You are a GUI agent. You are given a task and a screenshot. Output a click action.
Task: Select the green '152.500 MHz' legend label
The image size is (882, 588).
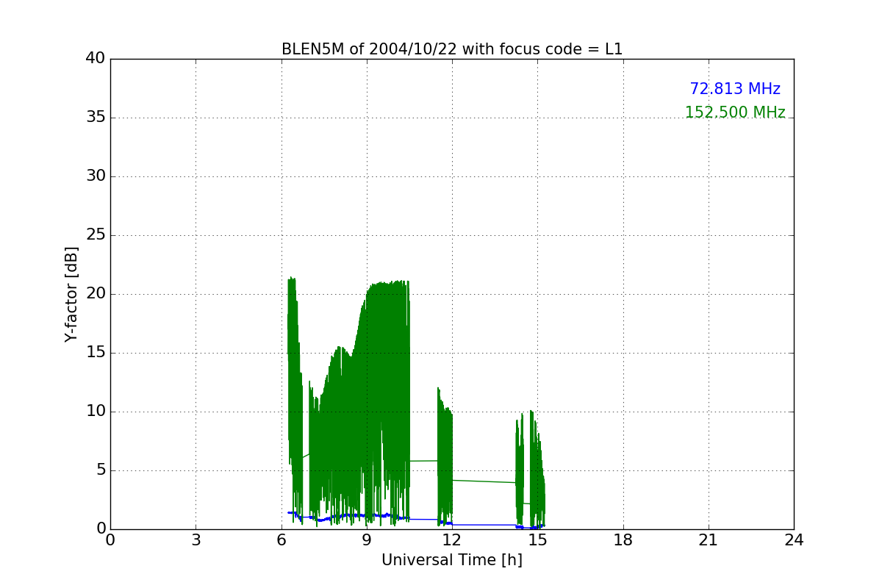pyautogui.click(x=735, y=112)
